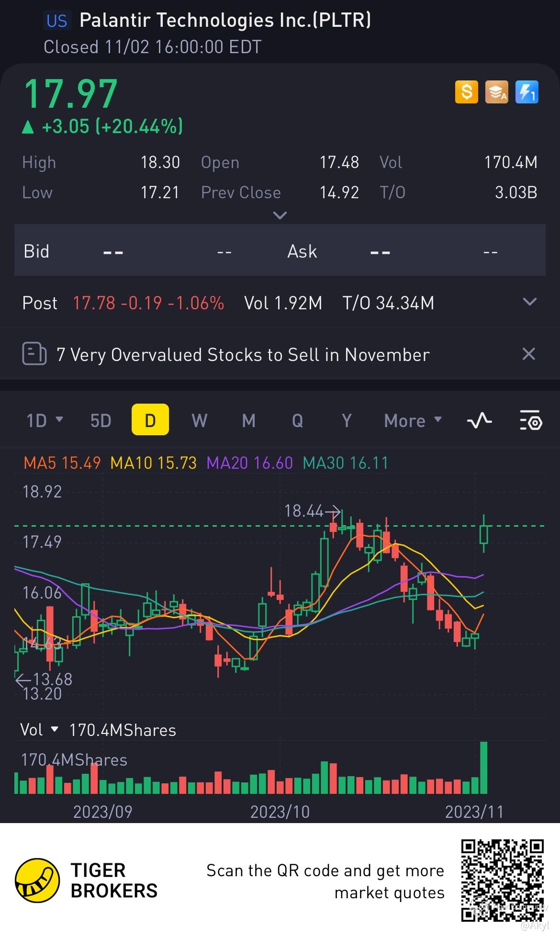Tap the current price 17.97

[x=70, y=93]
